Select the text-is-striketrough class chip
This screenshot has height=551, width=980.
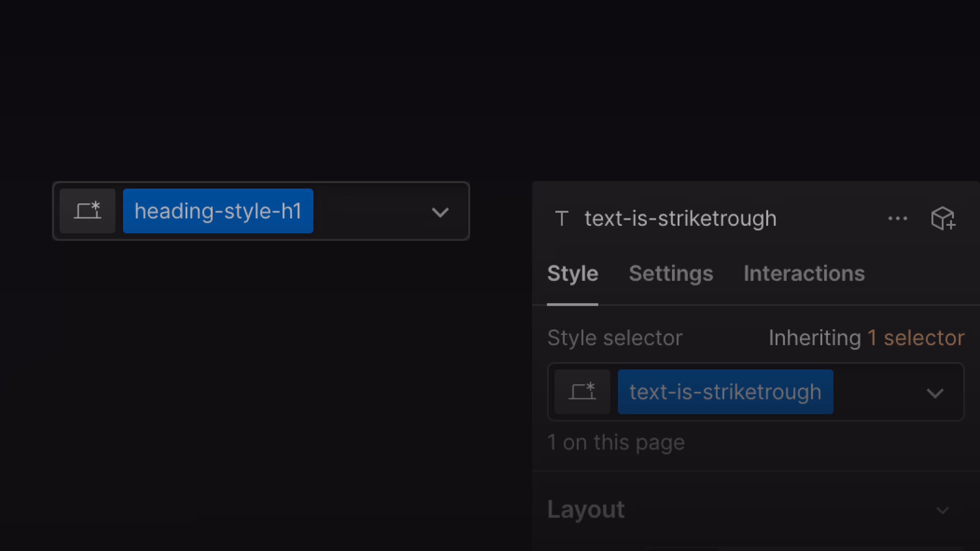pos(725,392)
